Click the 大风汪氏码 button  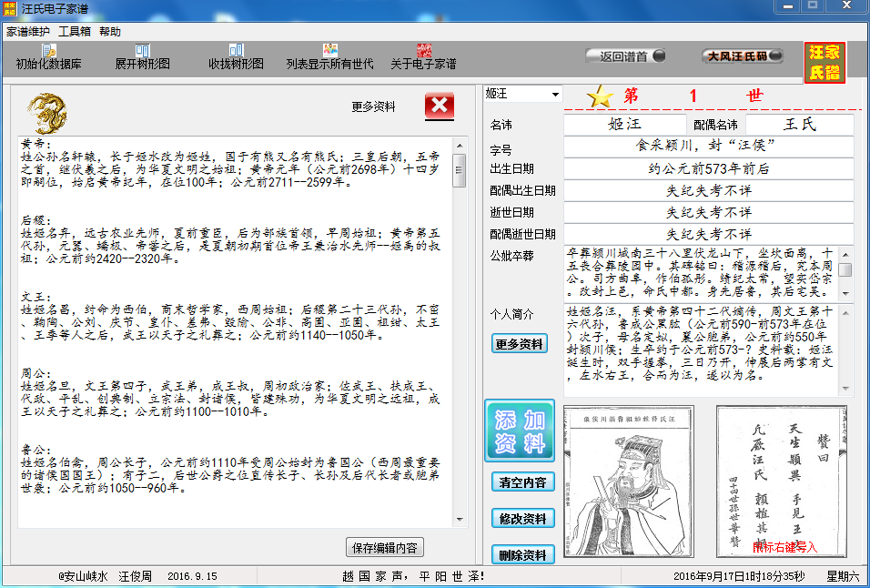click(x=741, y=56)
